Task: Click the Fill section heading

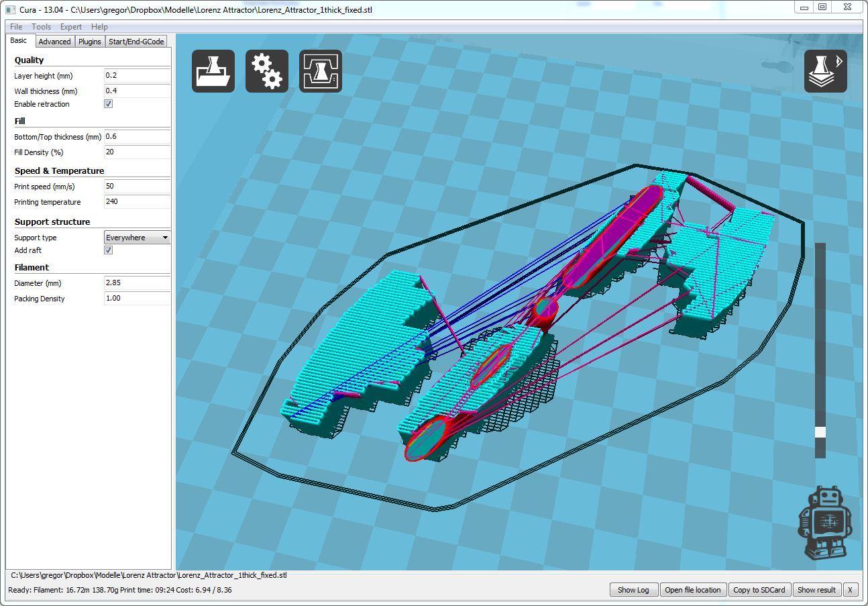Action: pos(20,121)
